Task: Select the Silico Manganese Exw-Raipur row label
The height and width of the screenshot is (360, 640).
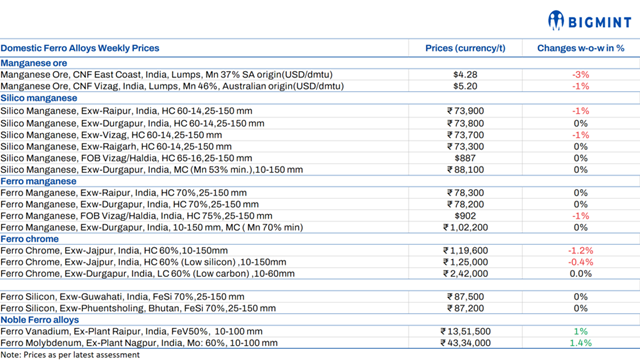Action: (x=127, y=111)
